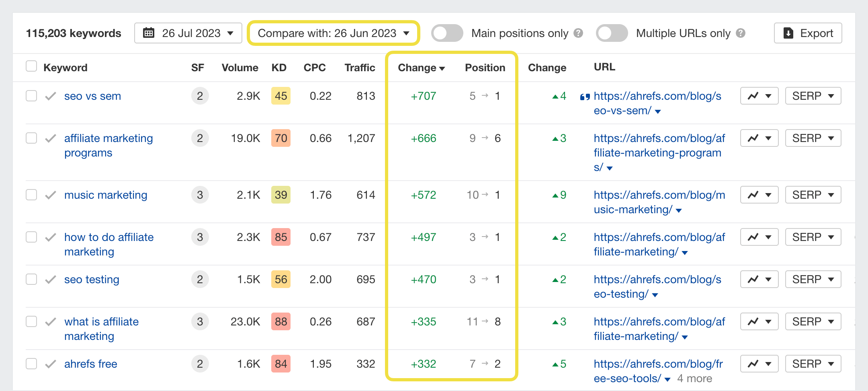Turn on Multiple URLs only switch
Image resolution: width=868 pixels, height=391 pixels.
[612, 33]
